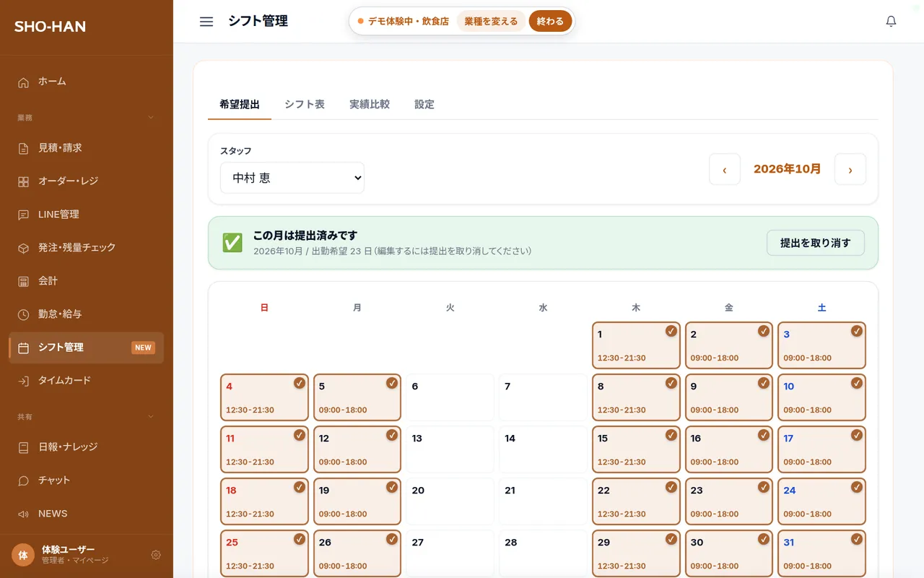Click the タイムカード login arrow icon

click(x=24, y=381)
